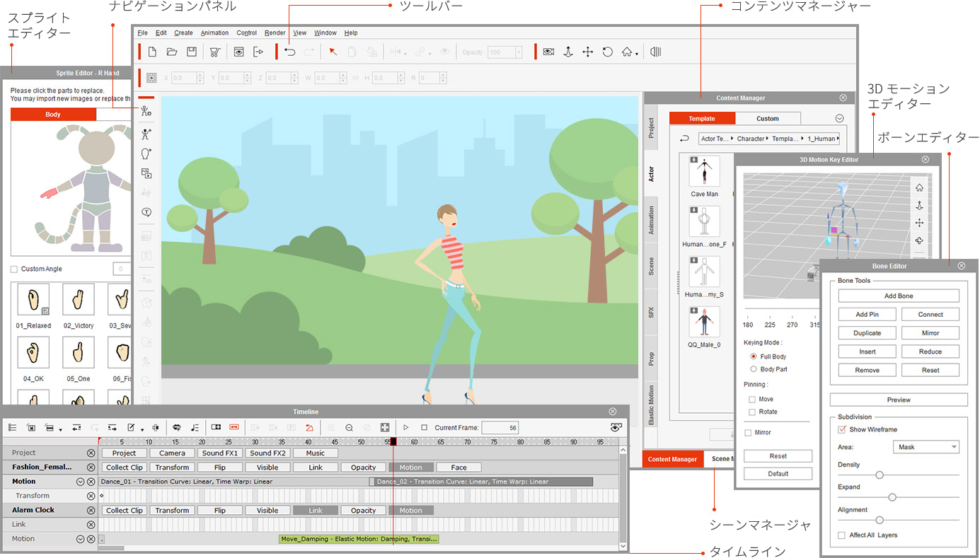The image size is (980, 558).
Task: Click the zoom out magnifier in Timeline
Action: (x=349, y=427)
